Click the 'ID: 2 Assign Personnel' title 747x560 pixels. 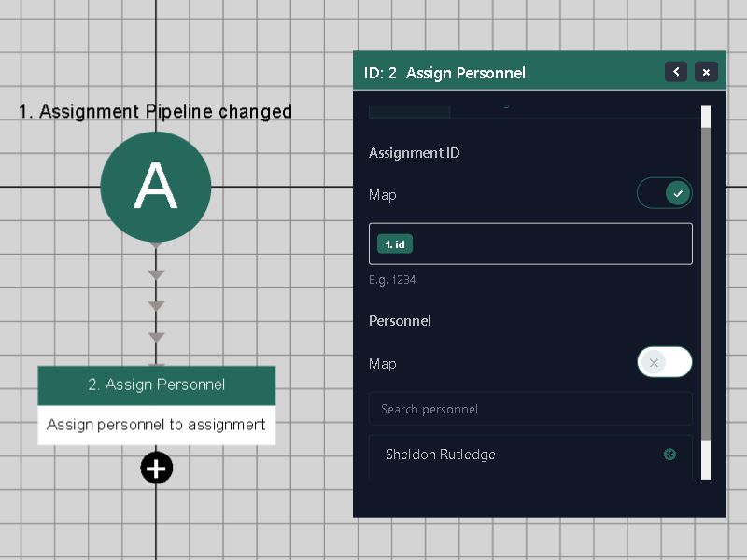tap(444, 73)
